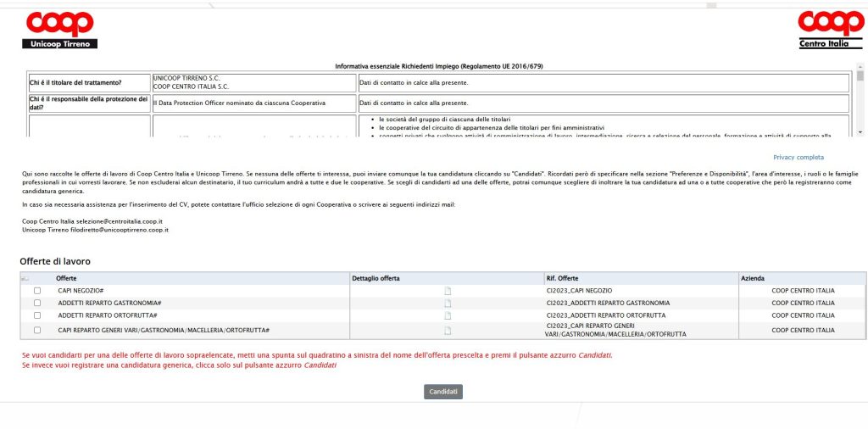Click the Azienda column header

point(753,278)
